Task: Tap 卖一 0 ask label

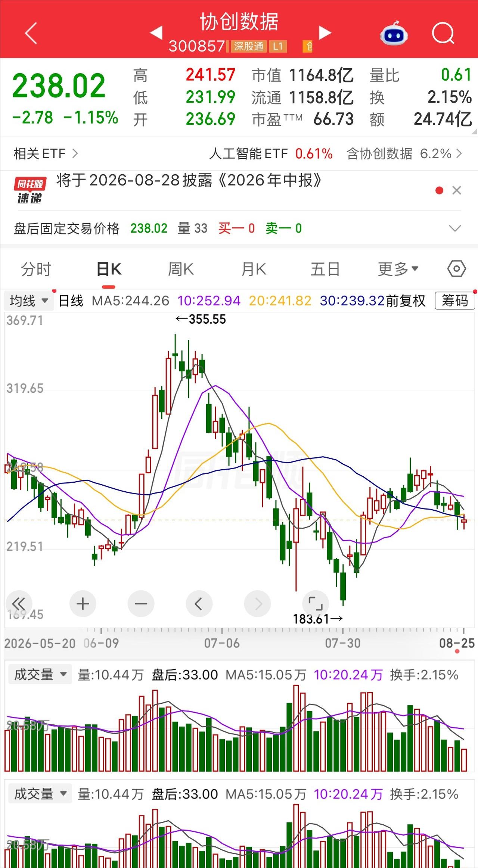Action: pyautogui.click(x=284, y=228)
